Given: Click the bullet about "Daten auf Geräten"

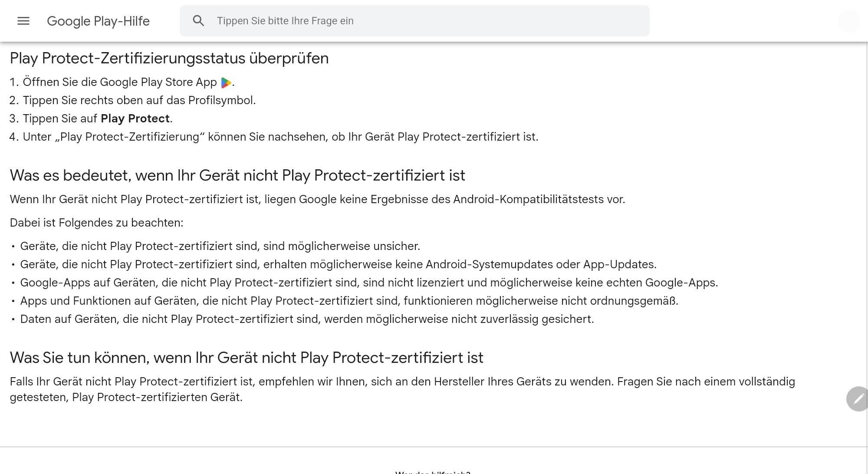Looking at the screenshot, I should click(x=307, y=319).
